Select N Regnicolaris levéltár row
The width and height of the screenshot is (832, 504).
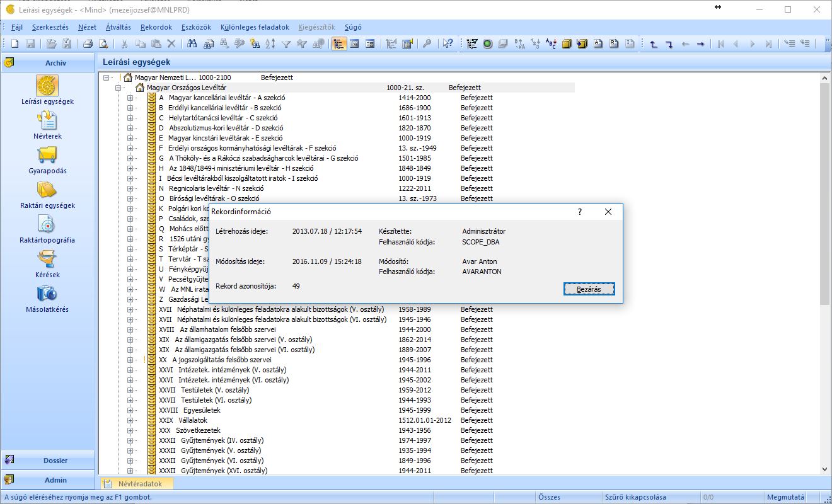tap(211, 188)
